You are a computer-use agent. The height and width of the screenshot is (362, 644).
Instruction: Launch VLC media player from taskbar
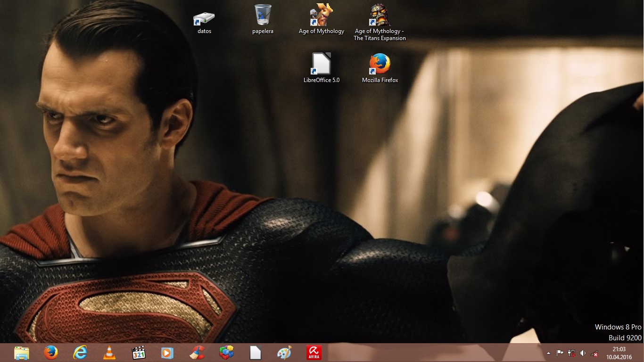(x=109, y=353)
